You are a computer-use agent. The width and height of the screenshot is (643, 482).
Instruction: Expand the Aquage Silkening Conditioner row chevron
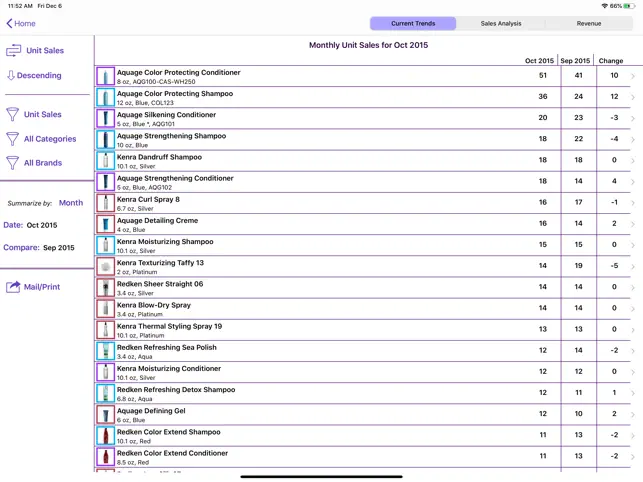(x=633, y=119)
